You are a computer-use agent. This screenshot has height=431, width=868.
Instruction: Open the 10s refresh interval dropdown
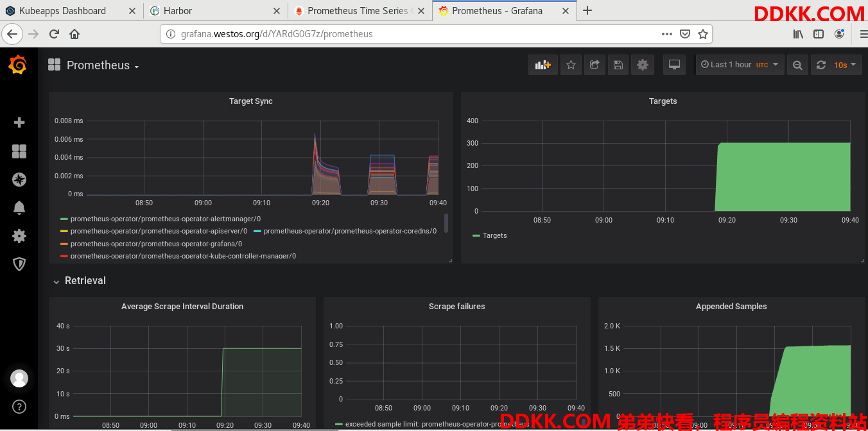coord(846,65)
